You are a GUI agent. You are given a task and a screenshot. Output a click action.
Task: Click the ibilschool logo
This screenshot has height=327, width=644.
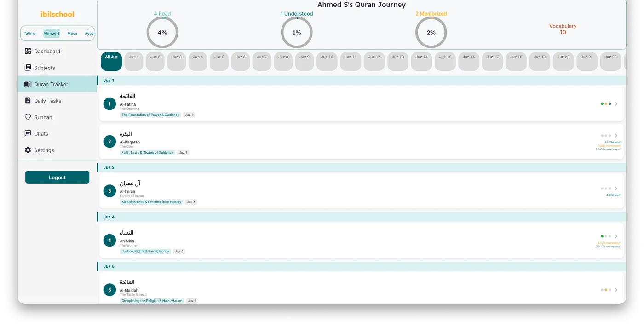(x=57, y=14)
